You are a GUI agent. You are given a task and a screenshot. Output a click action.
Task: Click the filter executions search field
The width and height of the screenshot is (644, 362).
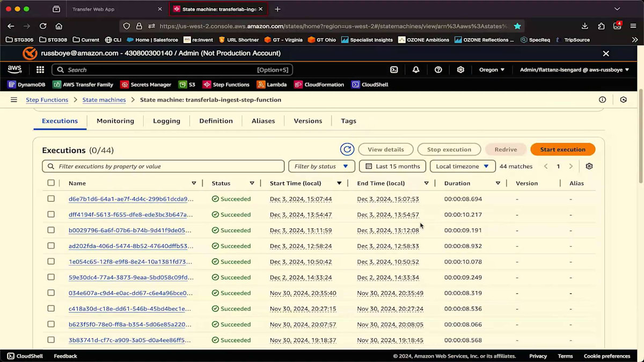(x=163, y=166)
